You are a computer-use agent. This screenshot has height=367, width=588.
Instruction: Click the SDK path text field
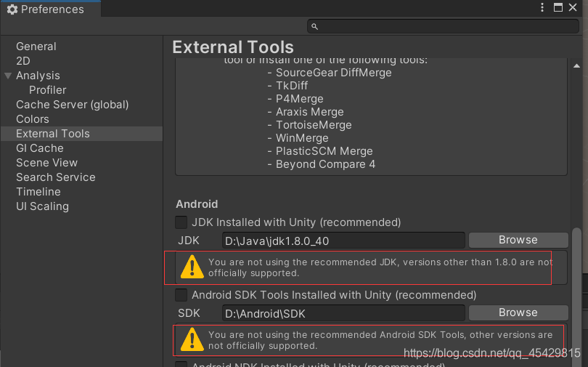[x=343, y=313]
